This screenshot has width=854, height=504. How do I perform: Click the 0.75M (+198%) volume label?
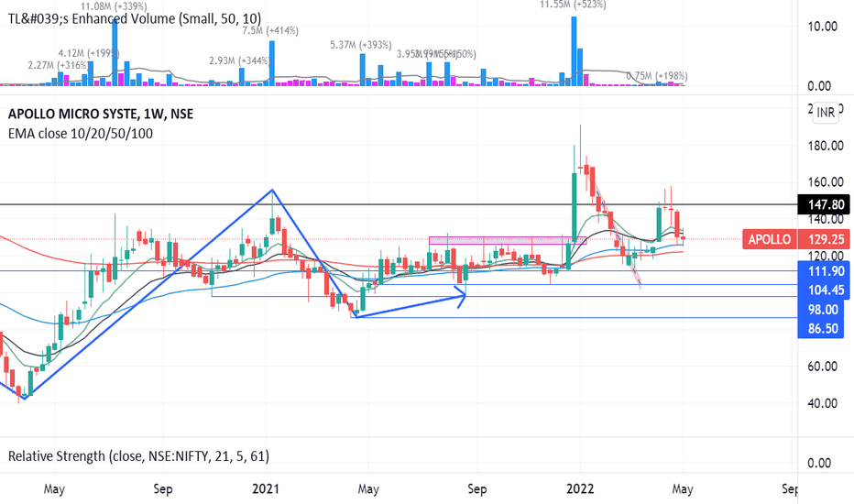657,76
